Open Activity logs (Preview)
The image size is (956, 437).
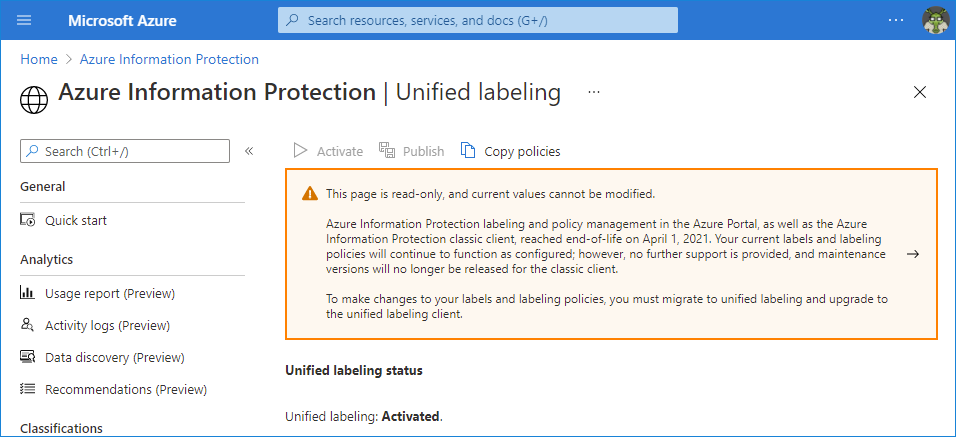coord(107,325)
